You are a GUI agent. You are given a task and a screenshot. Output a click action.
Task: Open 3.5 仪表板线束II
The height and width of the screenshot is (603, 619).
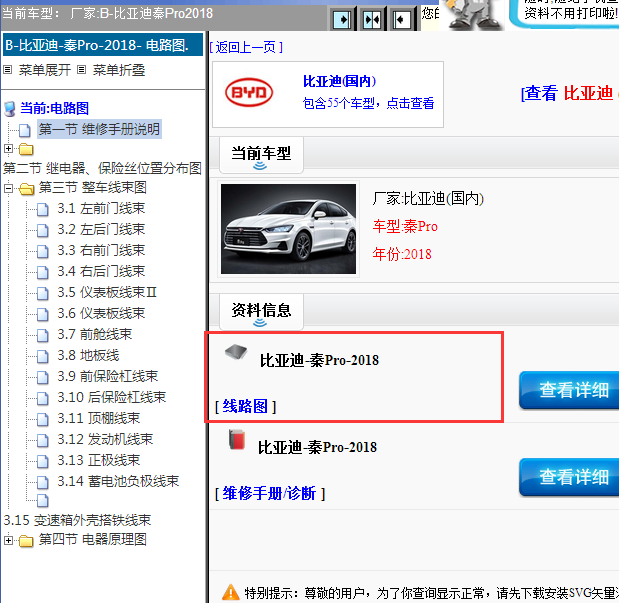(x=107, y=293)
